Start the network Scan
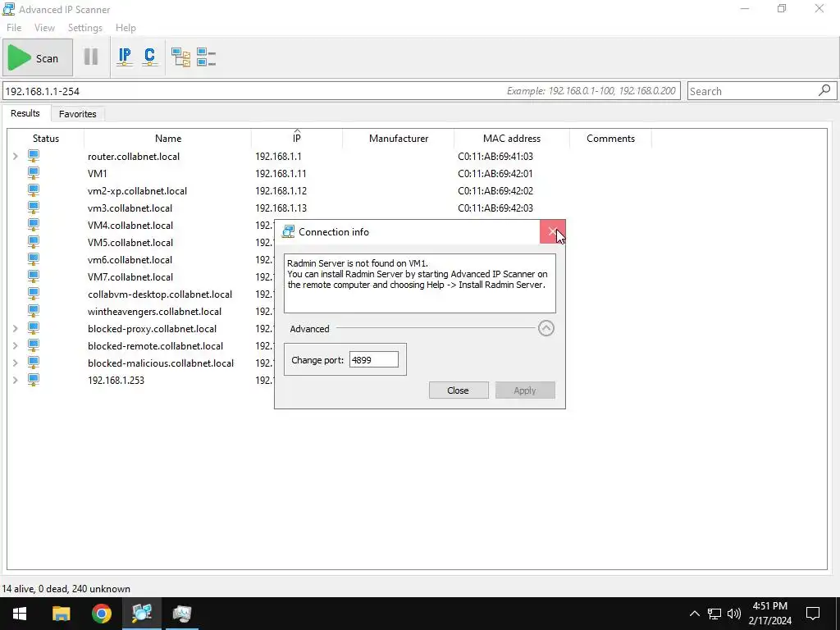 pos(37,58)
